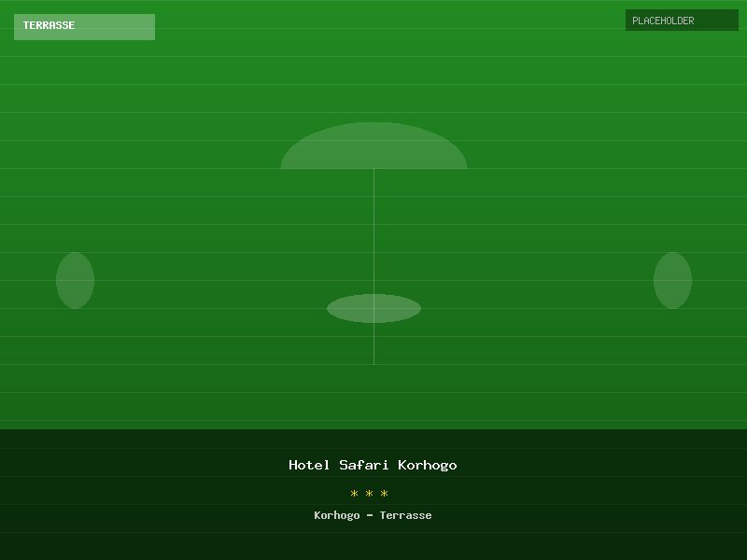Click the right oval chair shape

coord(672,280)
